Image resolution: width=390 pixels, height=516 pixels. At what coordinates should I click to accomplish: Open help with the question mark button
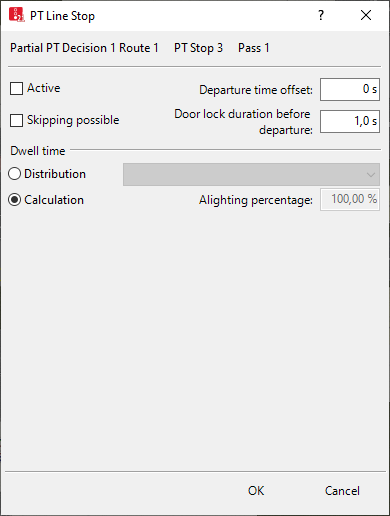[321, 15]
